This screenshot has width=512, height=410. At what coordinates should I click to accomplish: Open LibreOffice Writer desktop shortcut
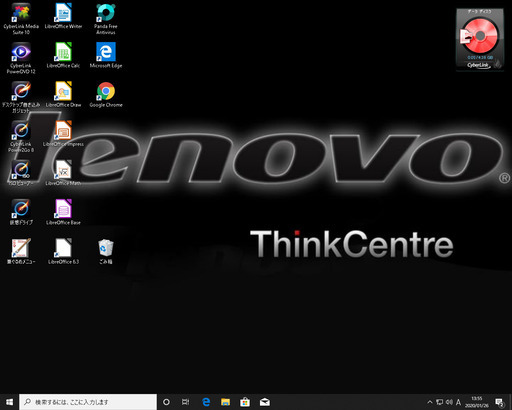[63, 16]
